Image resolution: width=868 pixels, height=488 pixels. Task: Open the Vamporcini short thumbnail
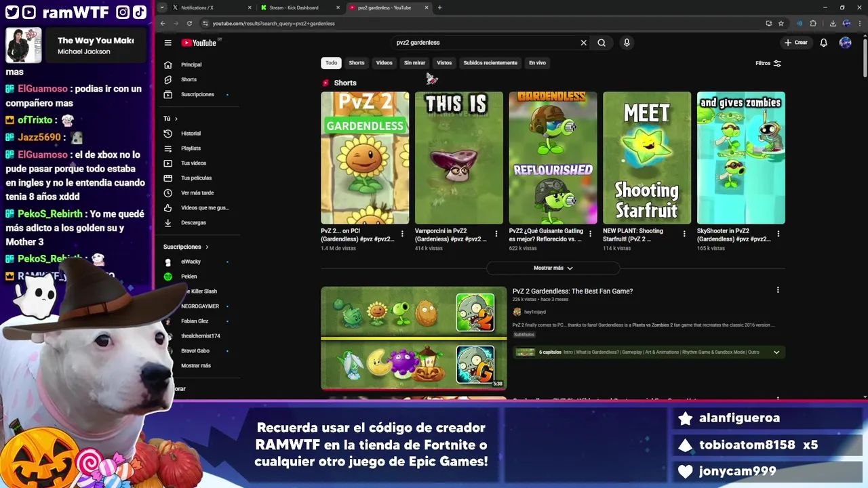[459, 158]
